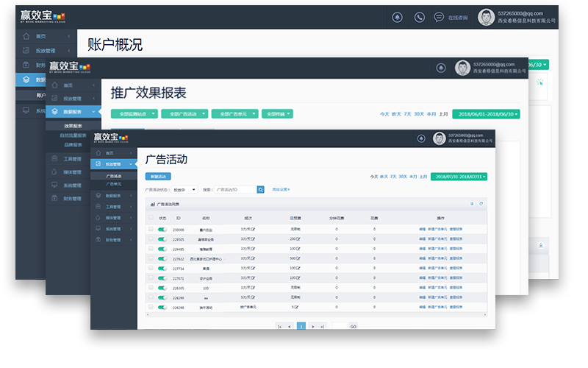
Task: Tick the checkbox for campaign 227822
Action: coord(151,258)
